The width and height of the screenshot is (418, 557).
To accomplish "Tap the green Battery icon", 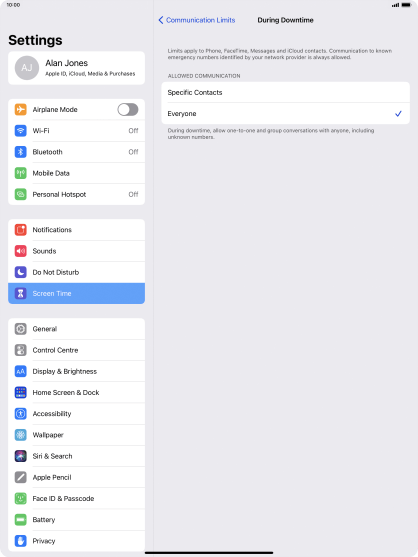I will 21,520.
